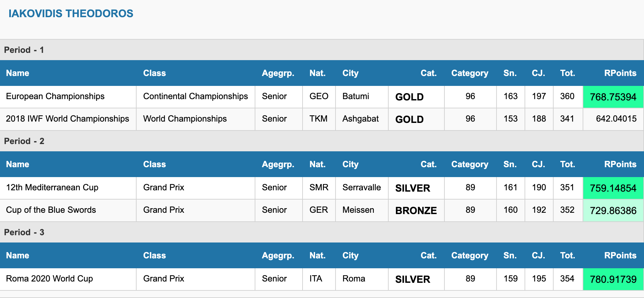Viewport: 644px width, 298px height.
Task: Click the Ashgabat city cell
Action: pos(362,119)
